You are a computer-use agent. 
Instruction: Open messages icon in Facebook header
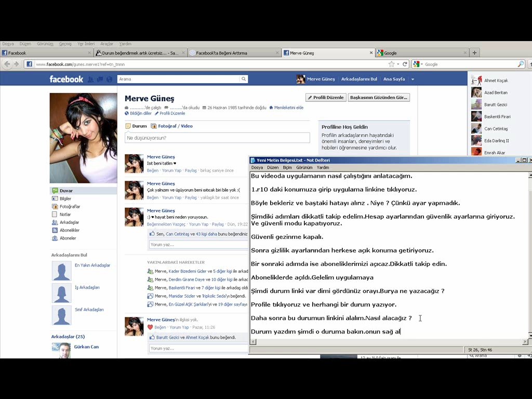tap(100, 79)
